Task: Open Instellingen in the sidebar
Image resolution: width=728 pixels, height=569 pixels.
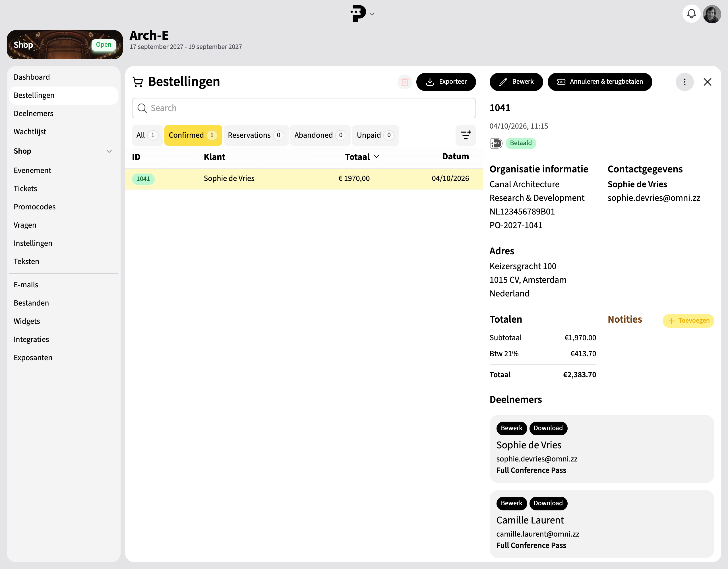Action: click(63, 243)
